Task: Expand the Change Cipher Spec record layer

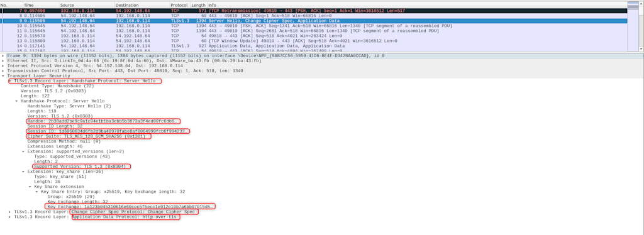Action: [10, 212]
